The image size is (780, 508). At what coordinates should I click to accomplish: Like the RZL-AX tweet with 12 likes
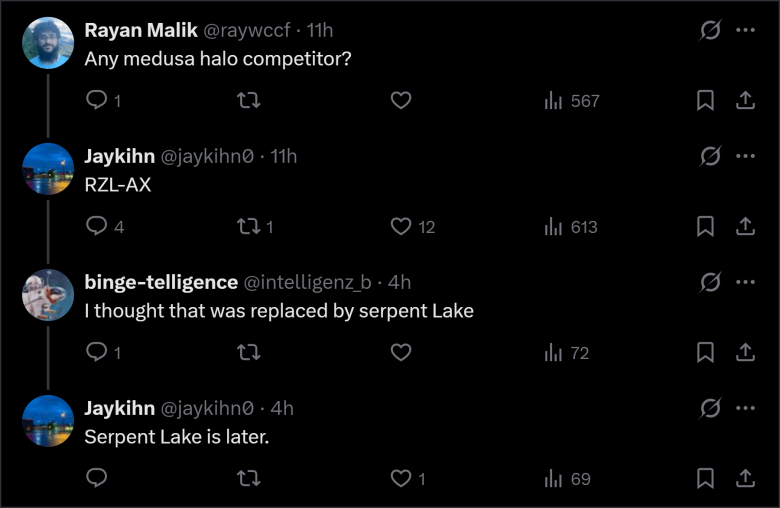pyautogui.click(x=401, y=227)
